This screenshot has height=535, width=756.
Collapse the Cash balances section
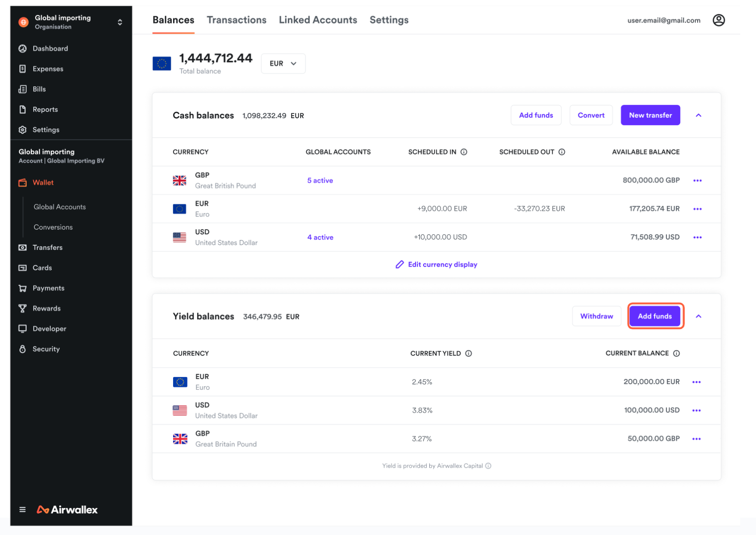point(698,115)
